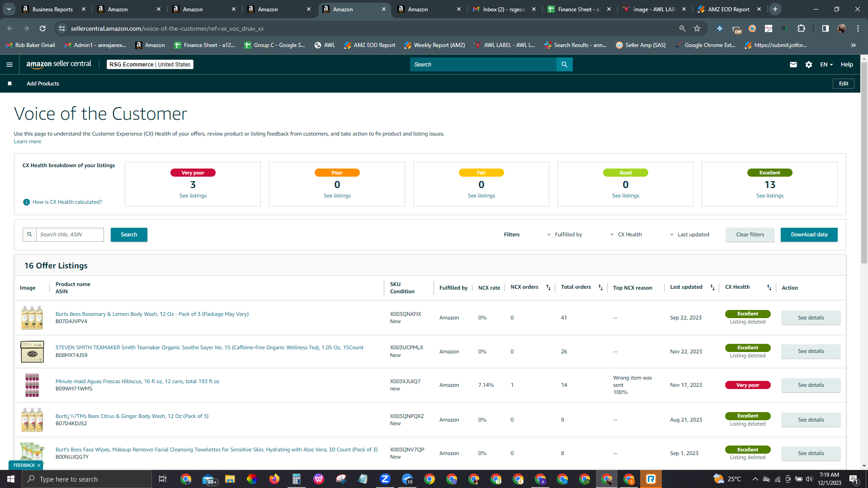Open the EN language dropdown
The image size is (868, 488).
pos(826,65)
